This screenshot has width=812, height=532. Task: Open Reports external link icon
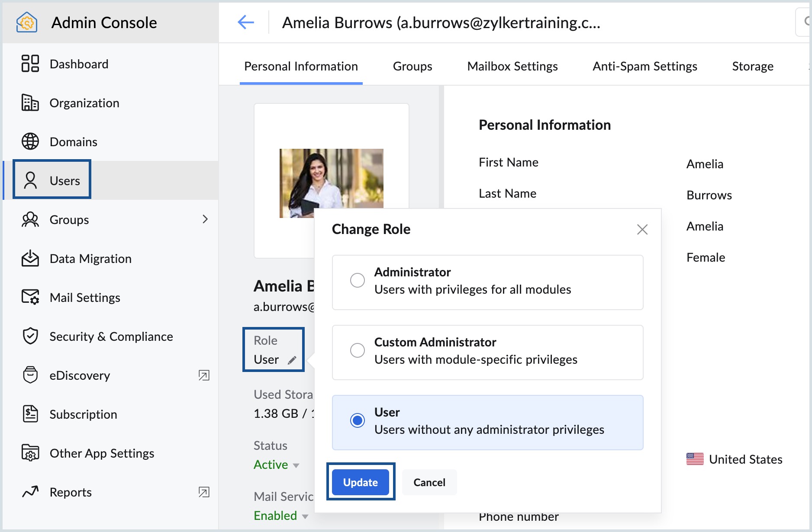[x=204, y=492]
